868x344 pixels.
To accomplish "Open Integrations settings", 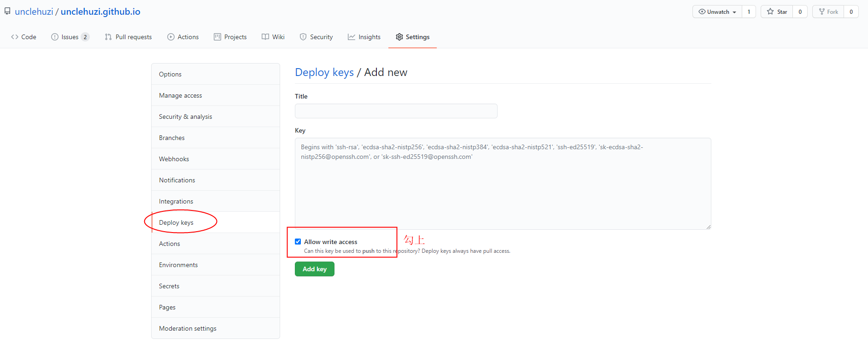I will tap(216, 201).
